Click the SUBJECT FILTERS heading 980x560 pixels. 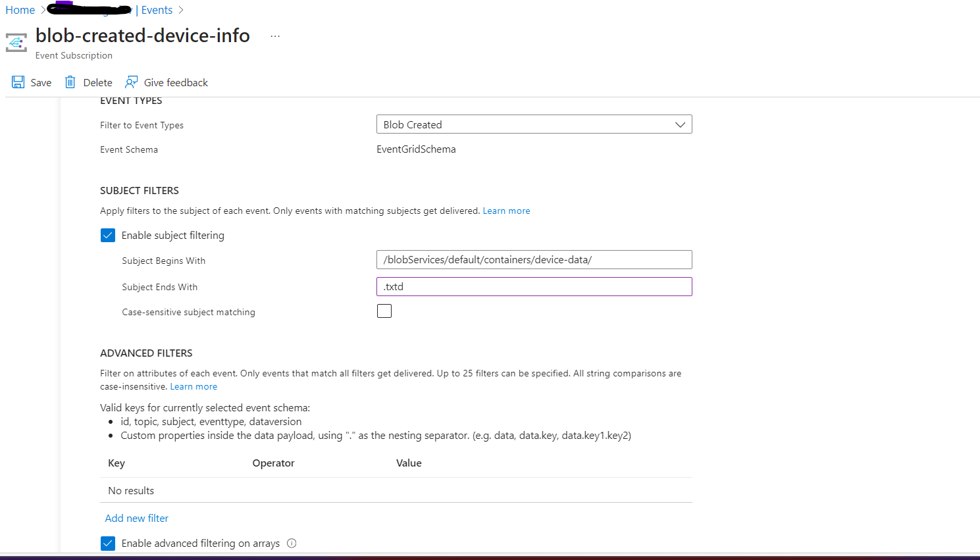[x=140, y=190]
